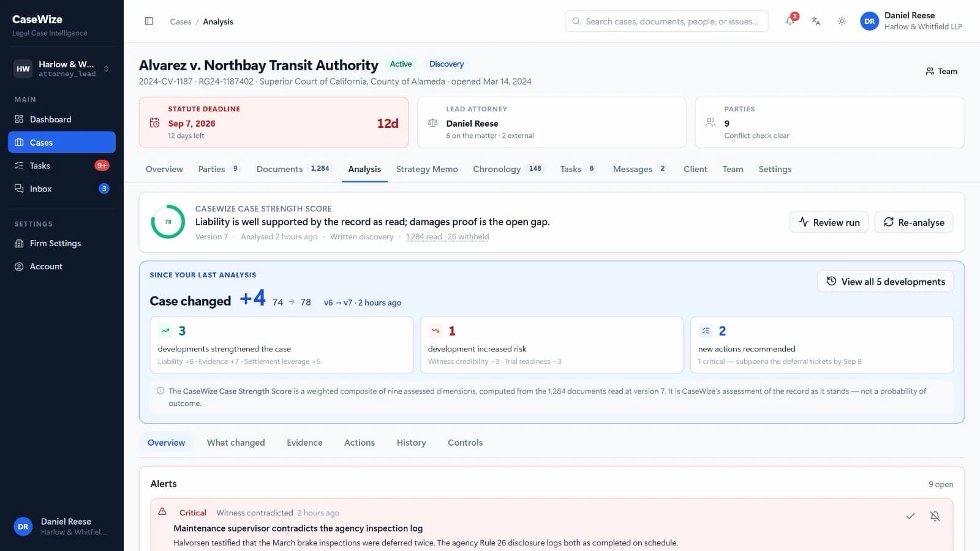Image resolution: width=980 pixels, height=551 pixels.
Task: Select the Evidence sub-tab
Action: click(x=304, y=443)
